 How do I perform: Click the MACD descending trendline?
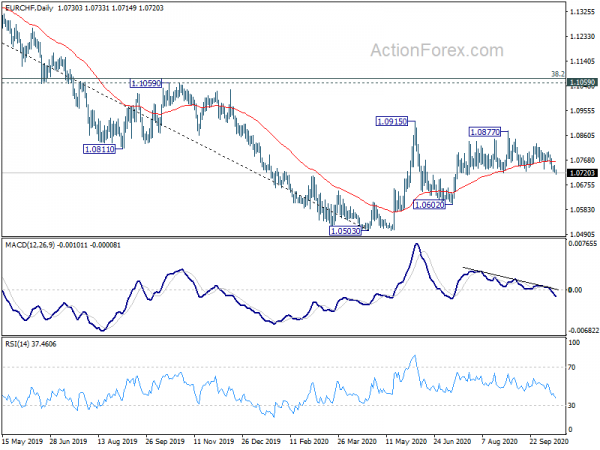[x=511, y=278]
